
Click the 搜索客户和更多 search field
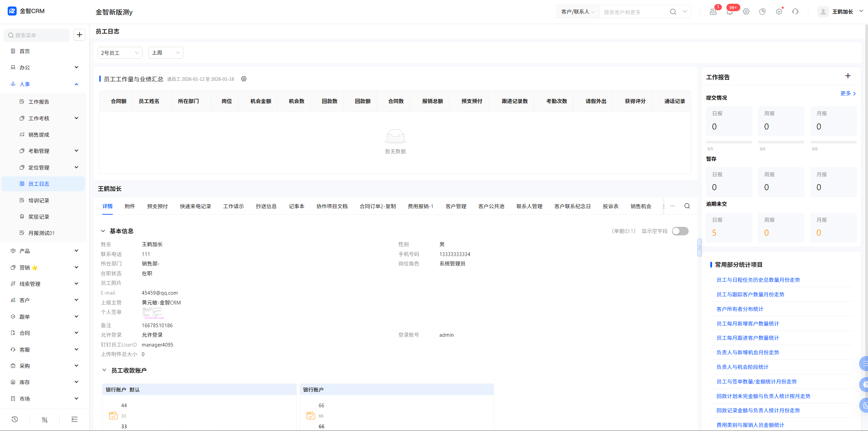tap(634, 12)
